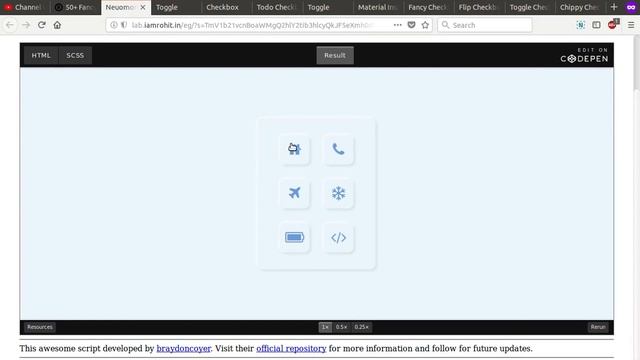Open a new tab with the plus button
Image resolution: width=640 pixels, height=360 pixels.
pyautogui.click(x=614, y=7)
